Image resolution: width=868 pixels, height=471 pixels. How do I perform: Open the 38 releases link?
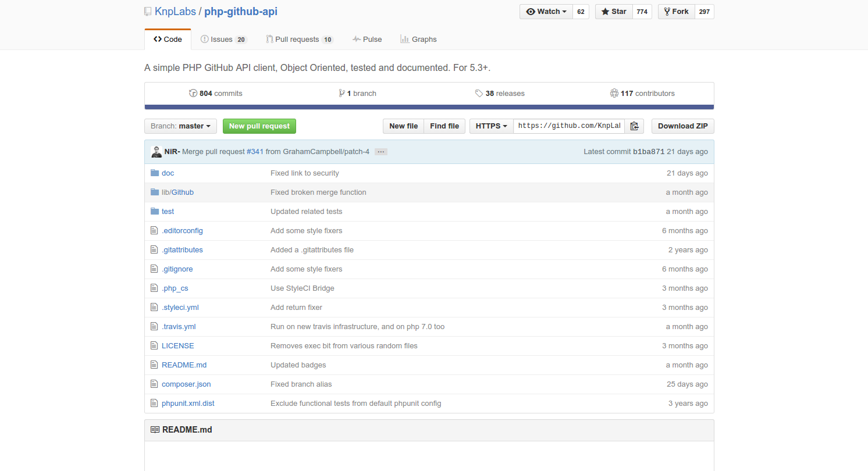(500, 93)
